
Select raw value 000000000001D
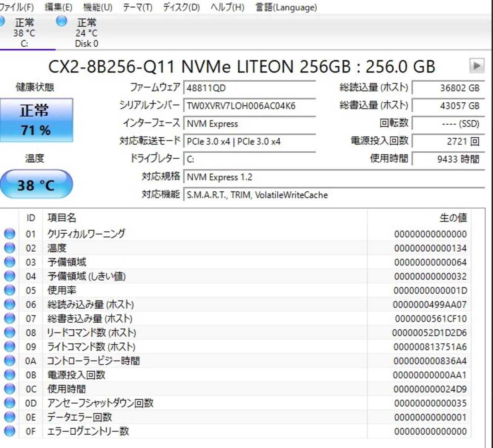[430, 290]
